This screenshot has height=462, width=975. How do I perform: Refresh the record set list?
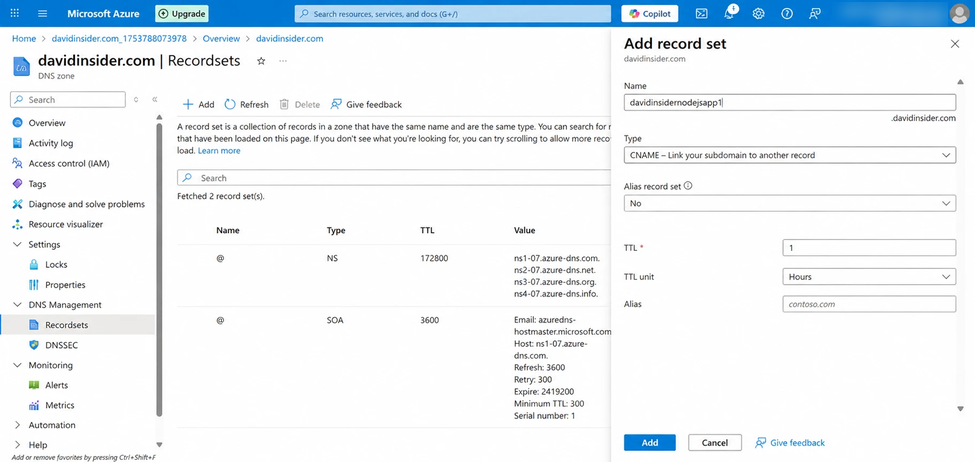click(247, 104)
